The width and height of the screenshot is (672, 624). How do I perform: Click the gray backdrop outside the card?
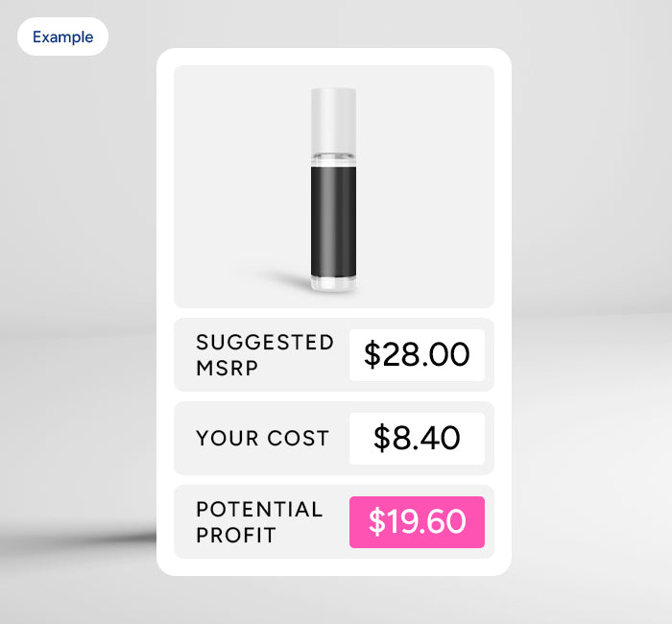(586, 288)
